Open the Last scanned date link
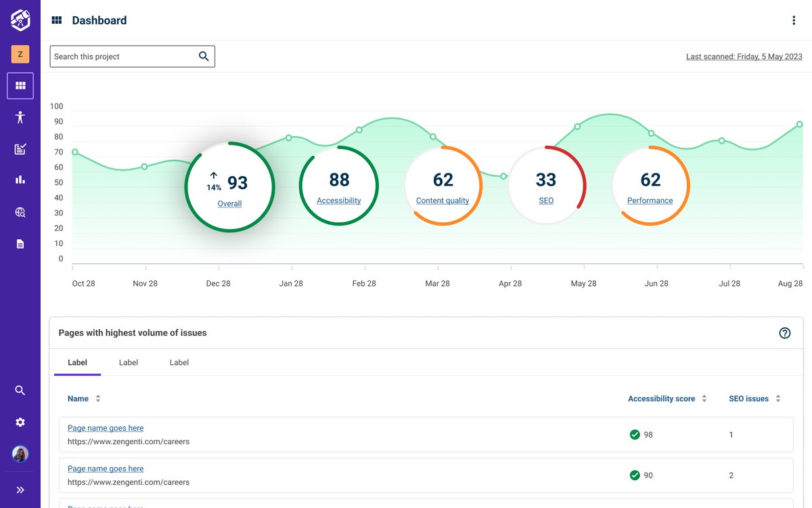This screenshot has height=508, width=812. click(x=744, y=57)
